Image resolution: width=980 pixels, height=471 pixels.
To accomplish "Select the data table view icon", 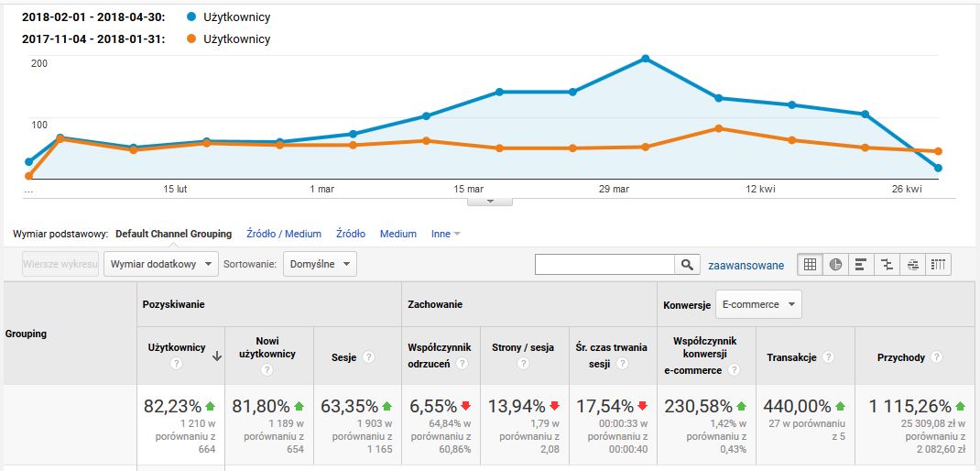I will click(x=810, y=265).
